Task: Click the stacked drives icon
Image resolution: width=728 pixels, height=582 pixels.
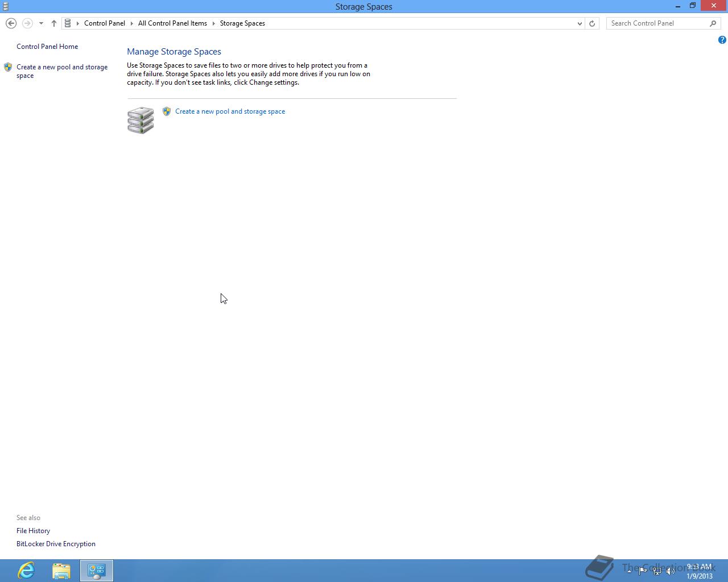Action: point(140,120)
